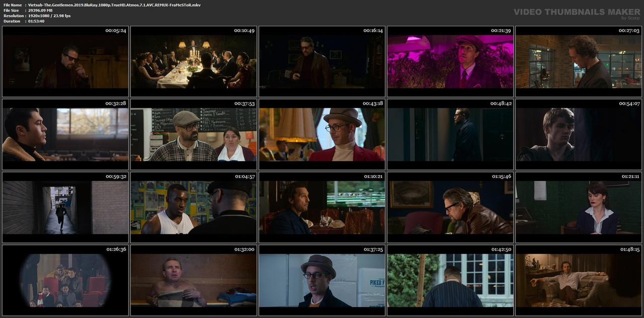Select the thumbnail stamped 00:54:07
The image size is (644, 318).
point(579,134)
